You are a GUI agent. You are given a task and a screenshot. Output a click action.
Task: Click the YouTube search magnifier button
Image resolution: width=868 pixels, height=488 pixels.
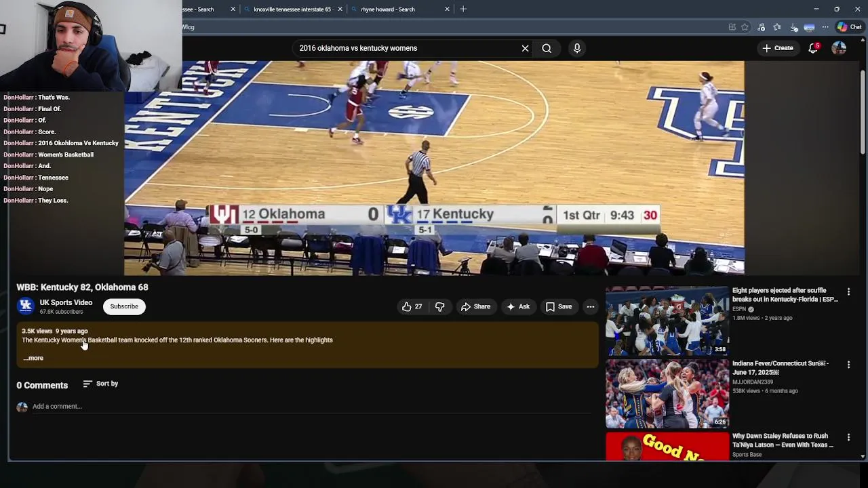(x=547, y=48)
